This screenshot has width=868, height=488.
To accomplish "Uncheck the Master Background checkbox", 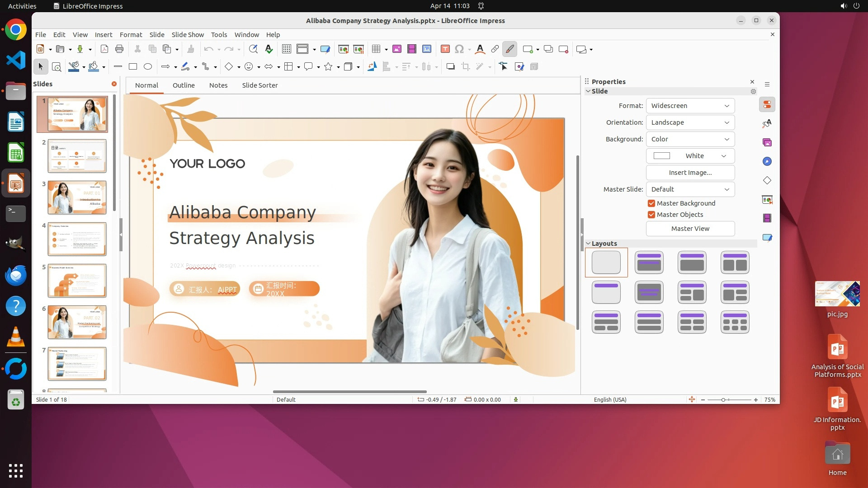I will pos(651,203).
